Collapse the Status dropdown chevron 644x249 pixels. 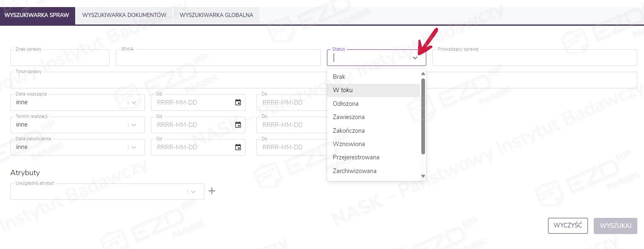[x=415, y=58]
